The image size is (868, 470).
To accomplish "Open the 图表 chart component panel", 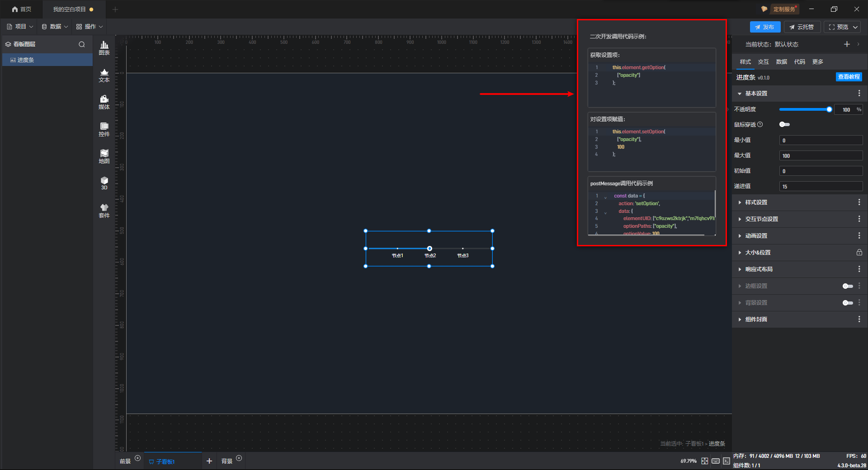I will tap(104, 48).
